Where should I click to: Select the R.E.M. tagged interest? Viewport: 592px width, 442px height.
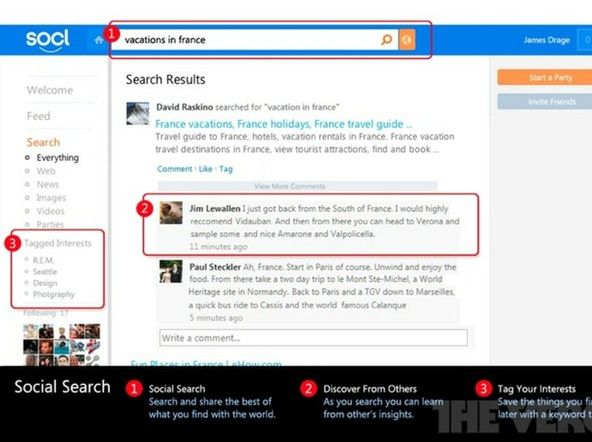point(43,260)
